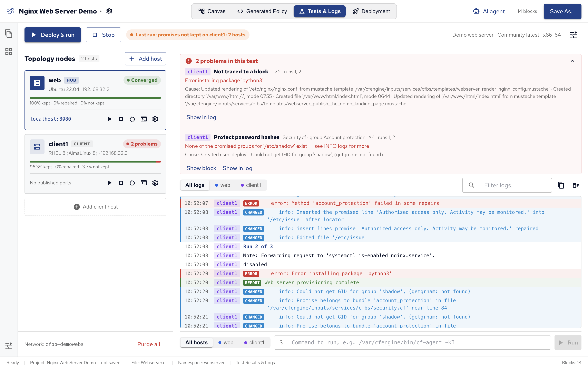The width and height of the screenshot is (588, 368).
Task: Open the Generated Policy tab
Action: pyautogui.click(x=262, y=11)
